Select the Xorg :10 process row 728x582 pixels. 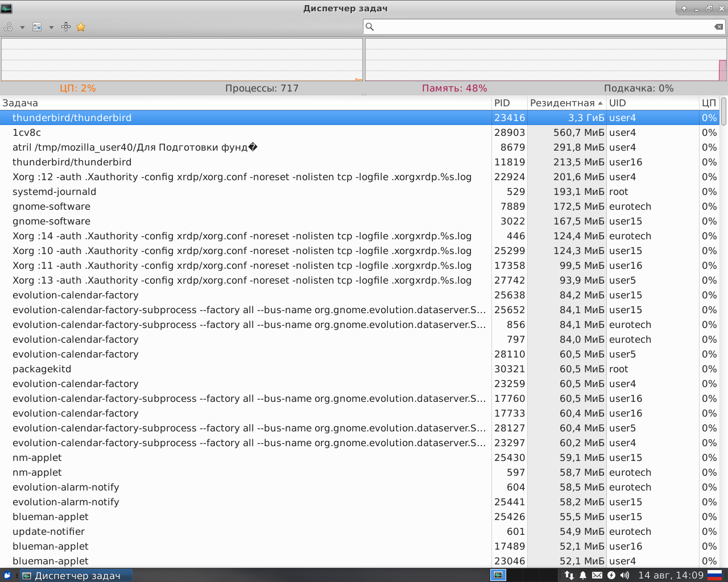359,251
